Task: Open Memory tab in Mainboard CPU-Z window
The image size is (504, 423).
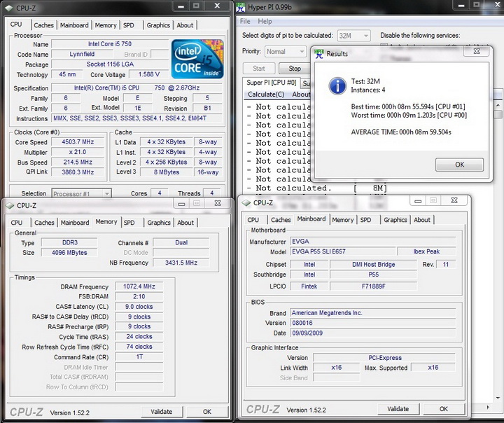Action: click(342, 220)
